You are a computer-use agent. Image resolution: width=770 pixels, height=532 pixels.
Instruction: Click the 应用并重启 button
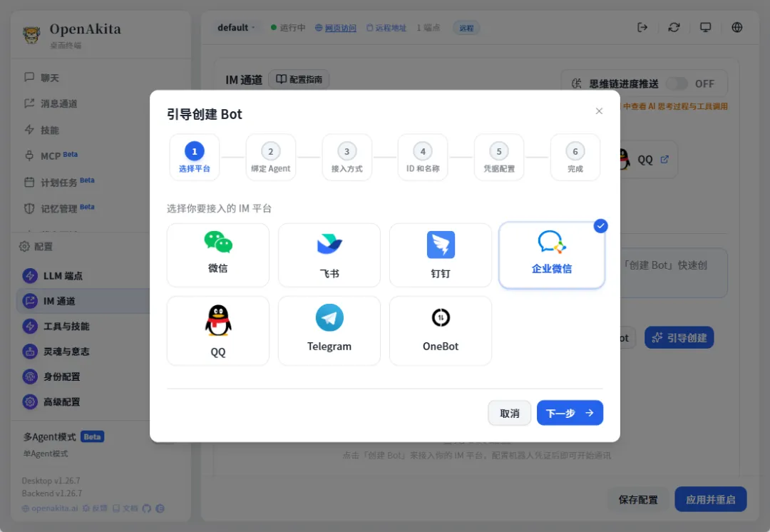711,500
